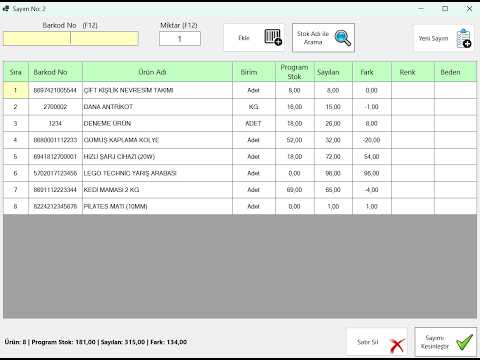Screen dimensions: 480x360
Task: Focus the Barkod No input field
Action: pyautogui.click(x=71, y=39)
